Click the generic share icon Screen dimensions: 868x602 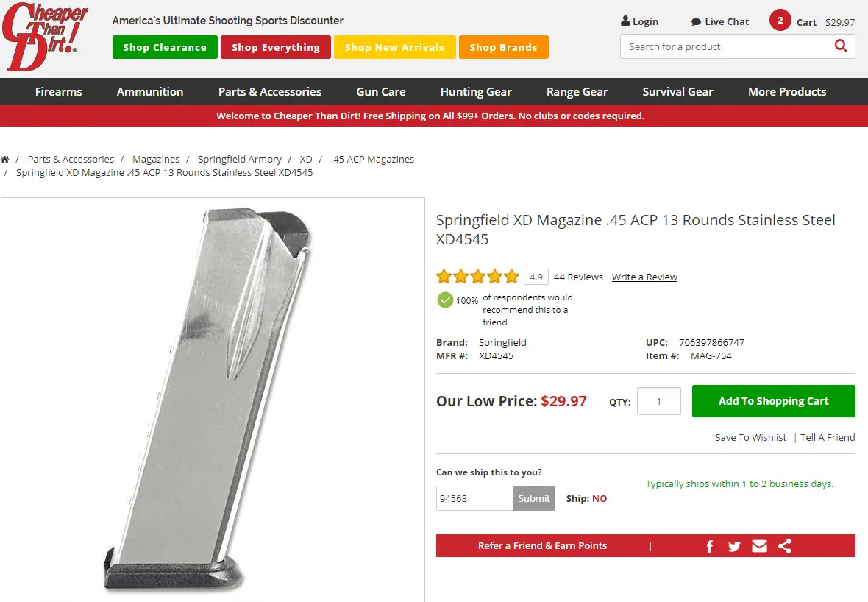coord(785,546)
